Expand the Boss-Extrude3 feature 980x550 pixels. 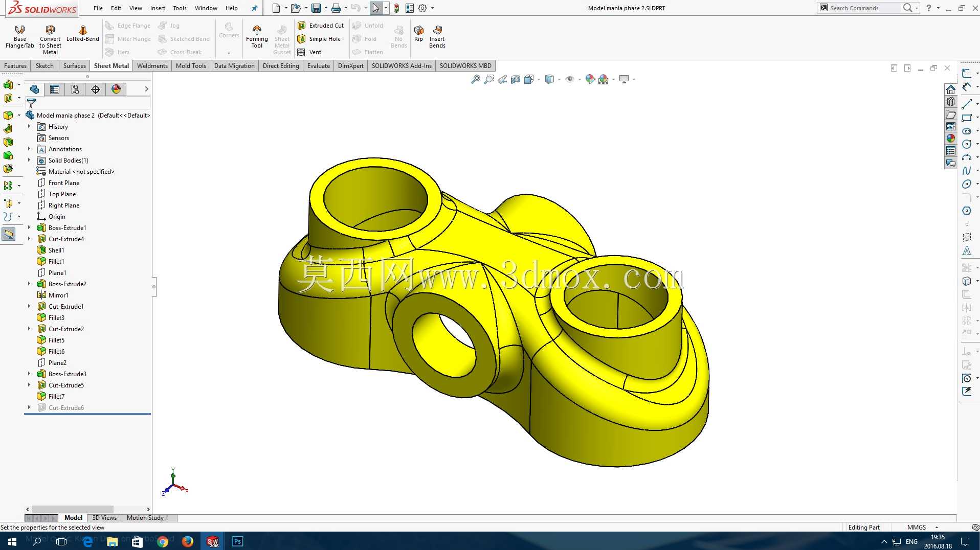[29, 374]
